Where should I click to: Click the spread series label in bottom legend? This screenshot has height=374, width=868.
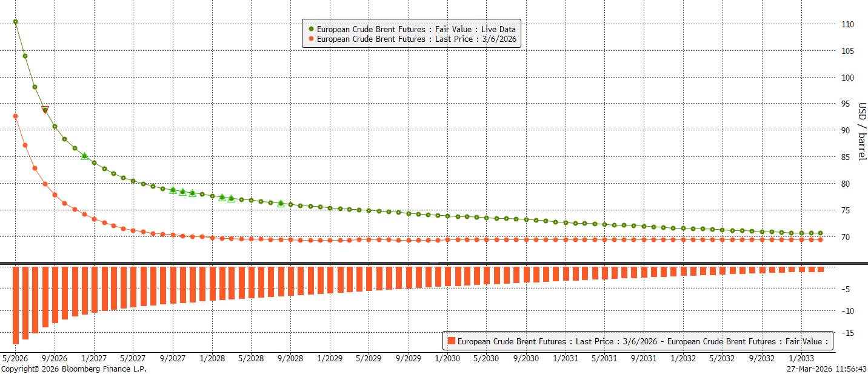click(x=643, y=341)
